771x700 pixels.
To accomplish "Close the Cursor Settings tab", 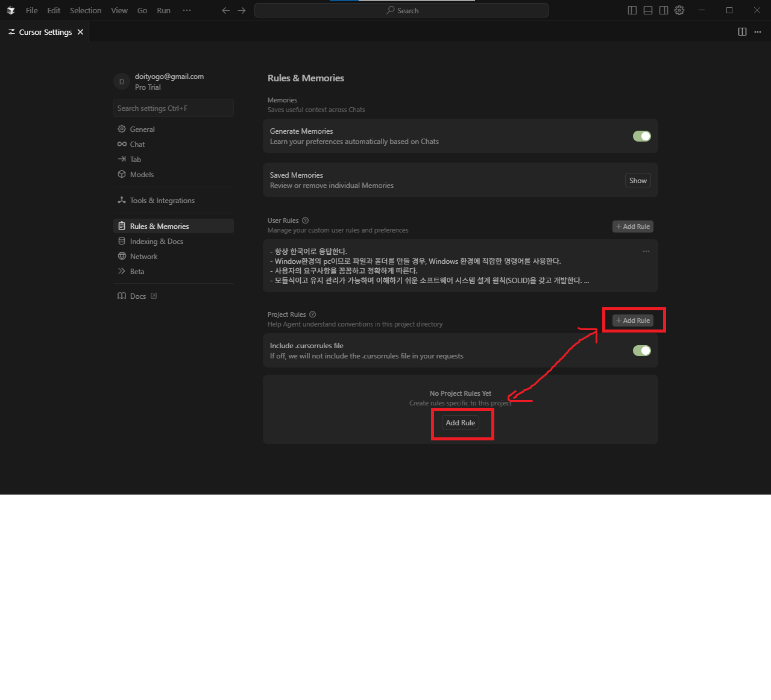I will [x=80, y=32].
